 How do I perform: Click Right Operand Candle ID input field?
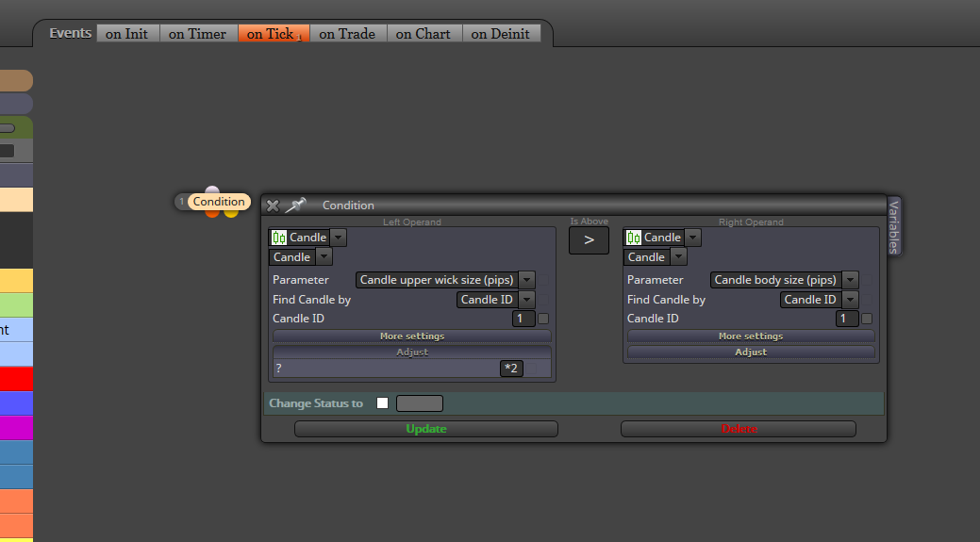point(847,319)
